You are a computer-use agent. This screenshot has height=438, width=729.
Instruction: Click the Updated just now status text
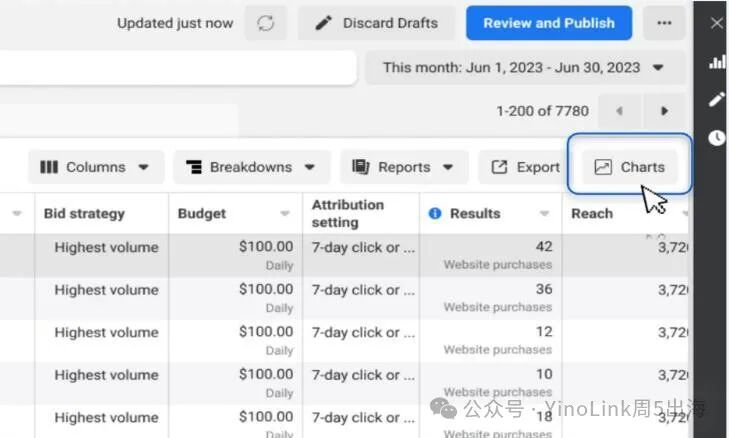point(175,23)
